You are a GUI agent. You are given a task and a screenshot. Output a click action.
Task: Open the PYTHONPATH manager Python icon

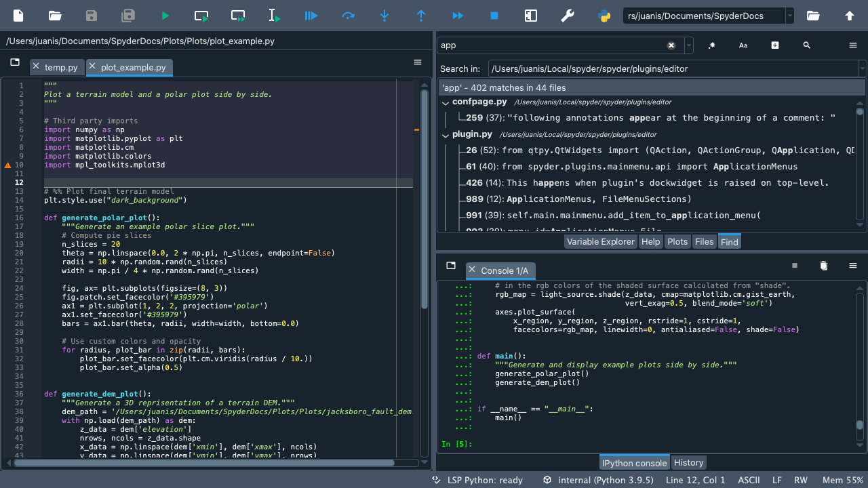(604, 16)
